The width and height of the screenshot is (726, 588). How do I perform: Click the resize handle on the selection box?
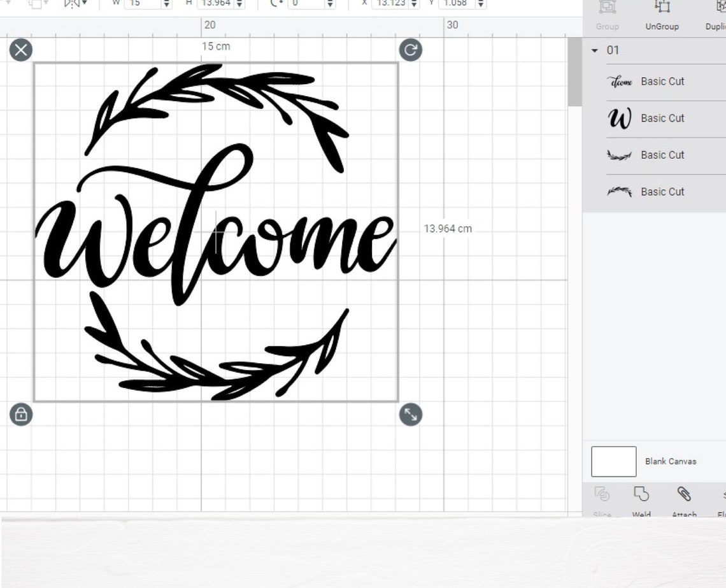[411, 414]
